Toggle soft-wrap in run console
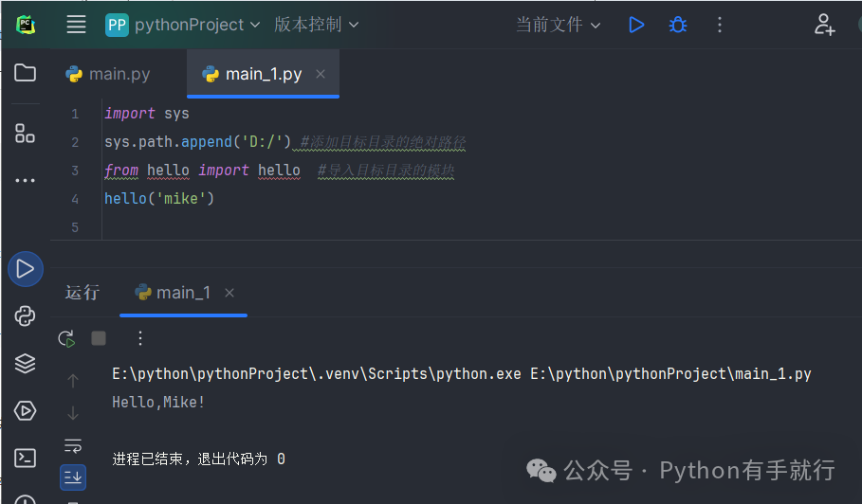Image resolution: width=862 pixels, height=504 pixels. pos(73,445)
